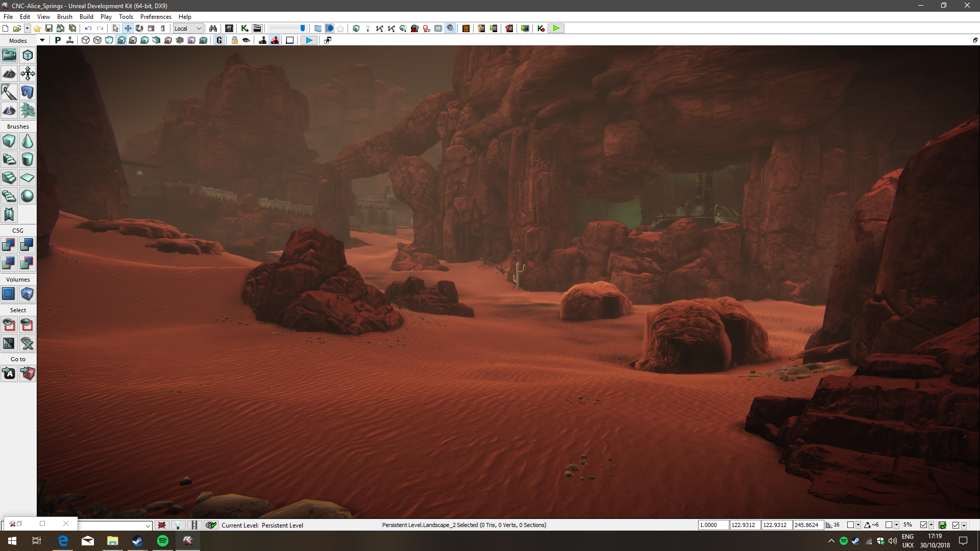Screen dimensions: 980x551
Task: Open Unreal Matinee clapperboard
Action: pyautogui.click(x=257, y=29)
